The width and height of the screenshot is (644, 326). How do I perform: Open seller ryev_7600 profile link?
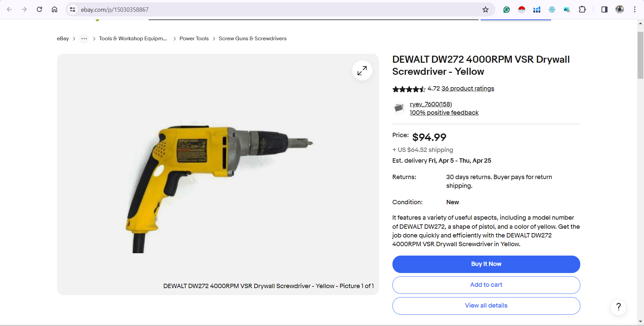[431, 104]
